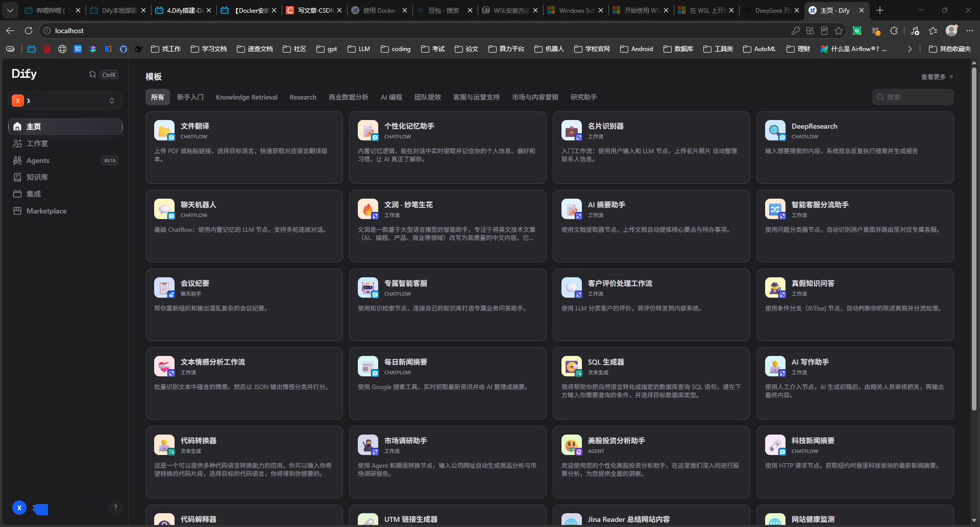The image size is (980, 527).
Task: Click the 文润·妙笔生花 flame icon
Action: [x=368, y=209]
